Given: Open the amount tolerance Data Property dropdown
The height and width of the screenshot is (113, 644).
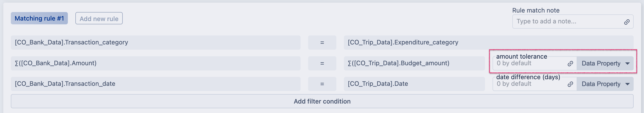Looking at the screenshot, I should point(605,64).
